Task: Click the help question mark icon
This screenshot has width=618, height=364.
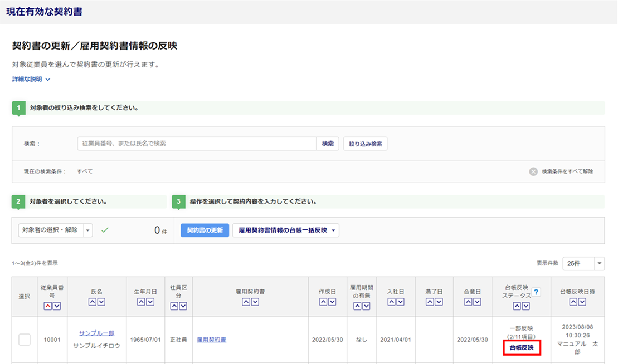Action: click(x=536, y=292)
